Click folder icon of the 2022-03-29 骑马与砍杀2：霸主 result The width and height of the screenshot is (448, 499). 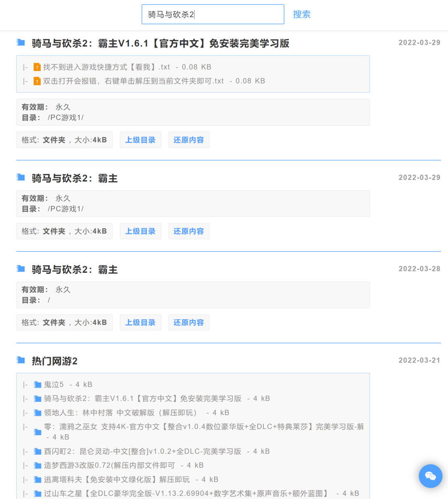click(21, 177)
